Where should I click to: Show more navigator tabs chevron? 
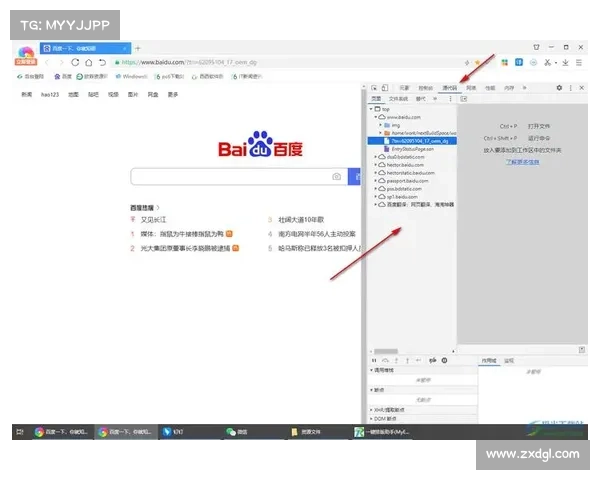point(435,99)
